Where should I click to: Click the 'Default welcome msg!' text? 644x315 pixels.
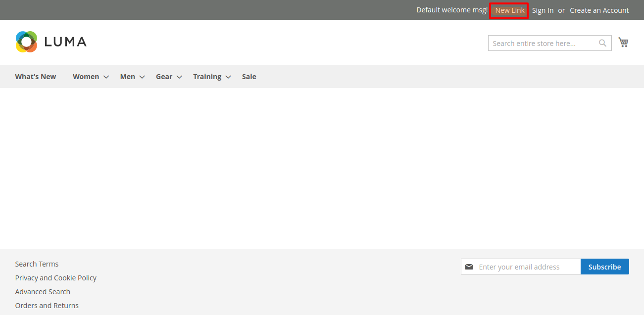coord(452,10)
